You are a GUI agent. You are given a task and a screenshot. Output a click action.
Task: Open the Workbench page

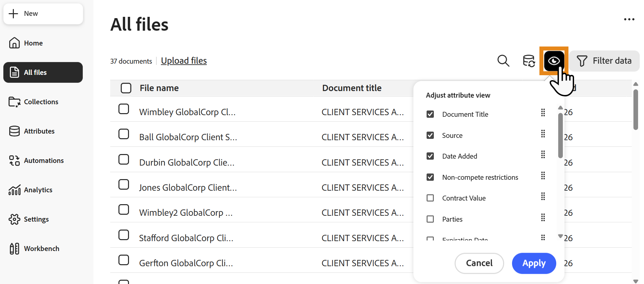pos(43,249)
